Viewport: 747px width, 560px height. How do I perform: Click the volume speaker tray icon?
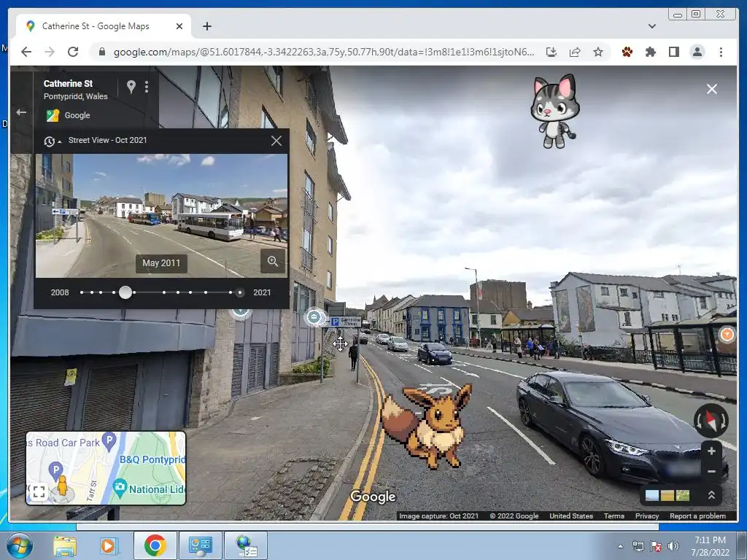click(x=673, y=546)
